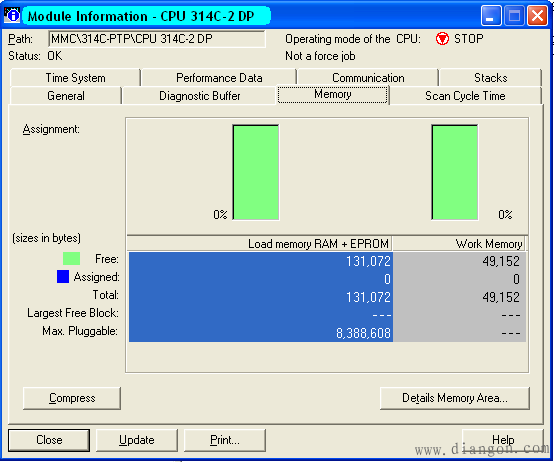555x463 pixels.
Task: Switch to the Performance Data tab
Action: click(x=219, y=78)
